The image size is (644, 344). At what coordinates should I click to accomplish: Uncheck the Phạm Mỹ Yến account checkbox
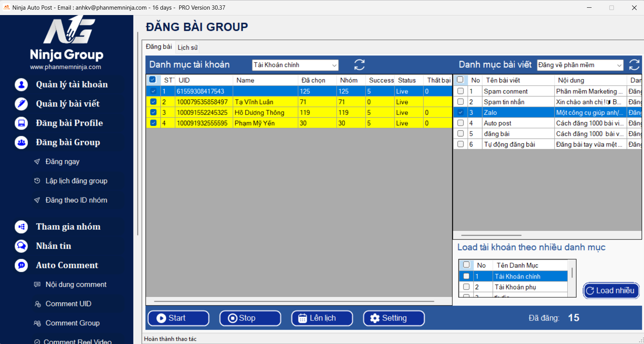pos(153,123)
